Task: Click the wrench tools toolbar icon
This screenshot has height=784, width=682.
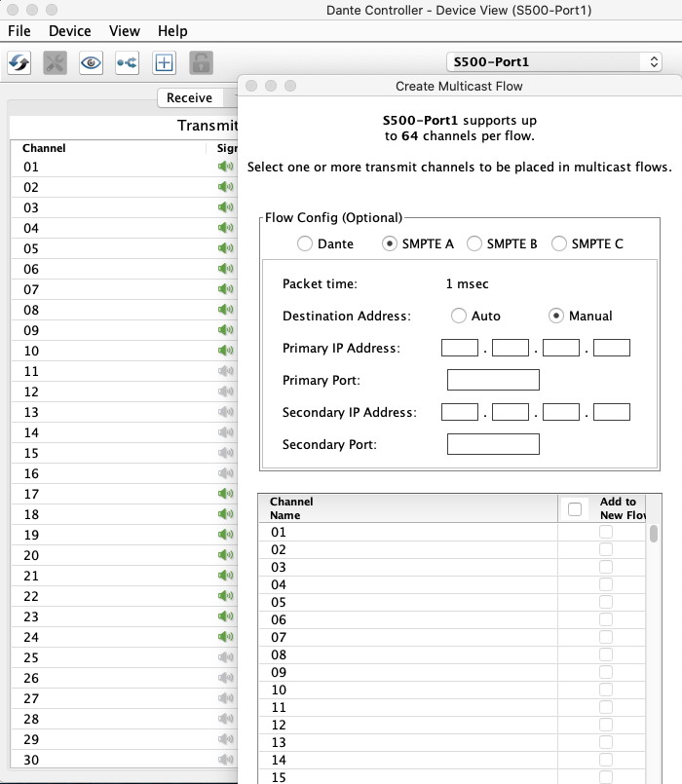Action: point(55,63)
